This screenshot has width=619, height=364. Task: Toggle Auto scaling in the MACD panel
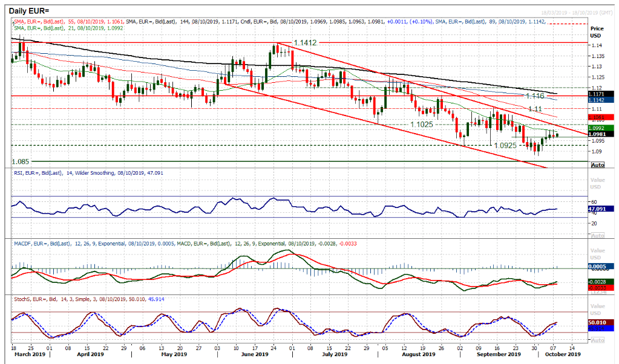tap(597, 291)
